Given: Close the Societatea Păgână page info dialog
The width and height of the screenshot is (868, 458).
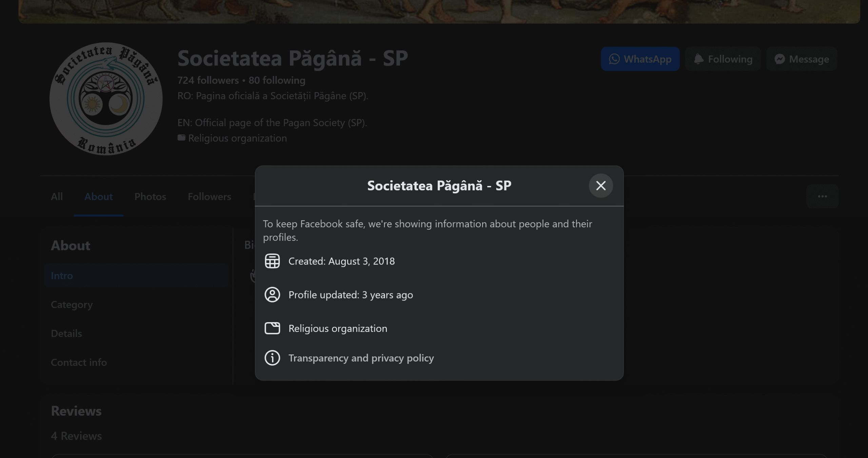Looking at the screenshot, I should 600,186.
